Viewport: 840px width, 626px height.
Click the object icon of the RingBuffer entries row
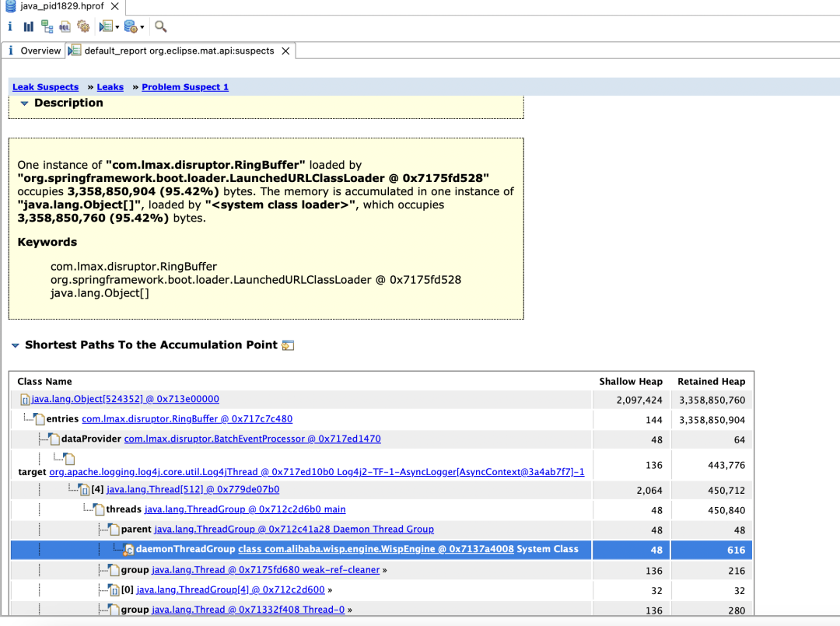click(39, 419)
